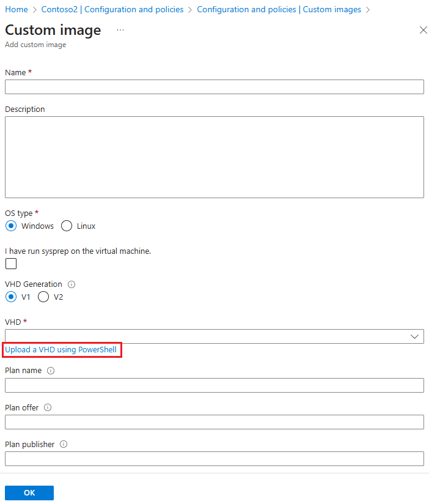
Task: Open the VHD Generation info tooltip icon
Action: tap(71, 284)
